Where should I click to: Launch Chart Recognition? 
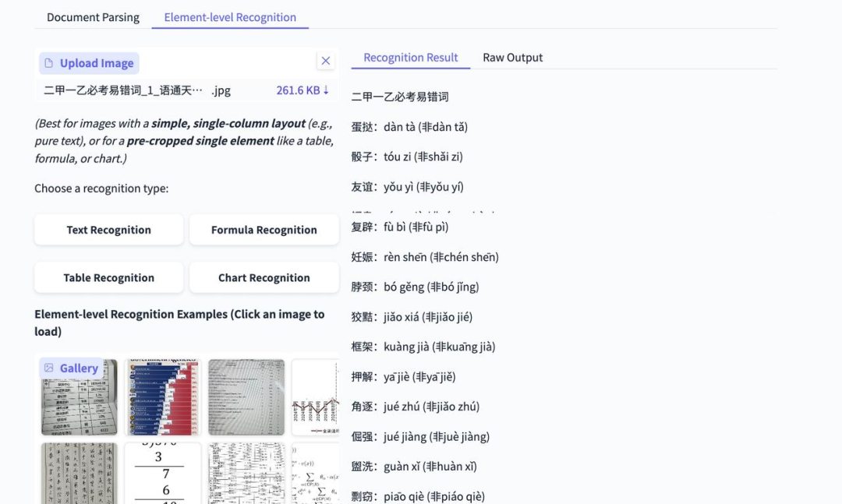264,277
